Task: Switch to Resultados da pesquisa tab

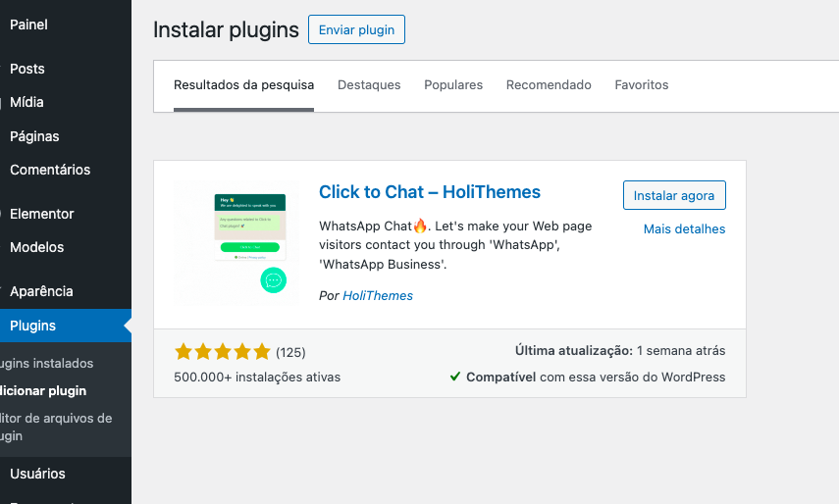Action: click(x=244, y=85)
